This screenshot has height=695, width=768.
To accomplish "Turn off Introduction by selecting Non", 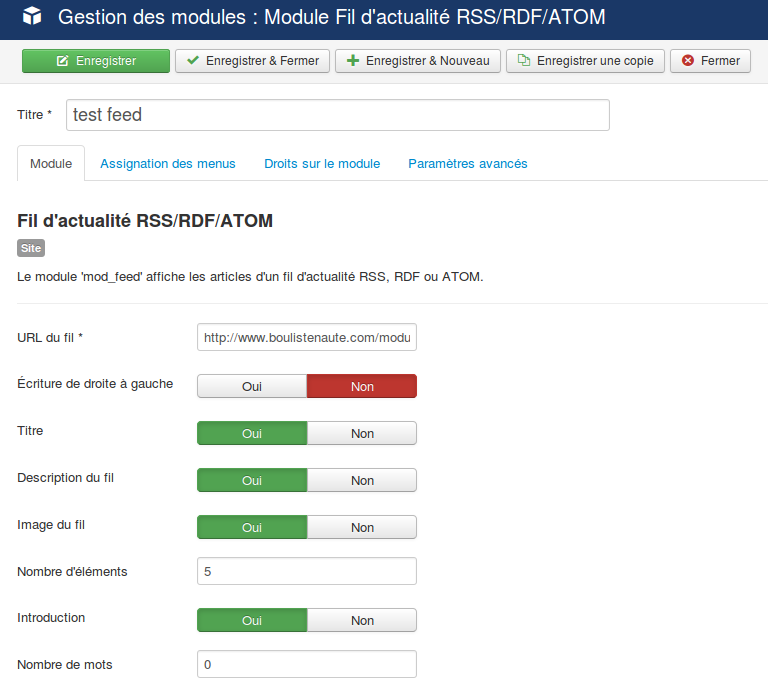I will click(362, 620).
